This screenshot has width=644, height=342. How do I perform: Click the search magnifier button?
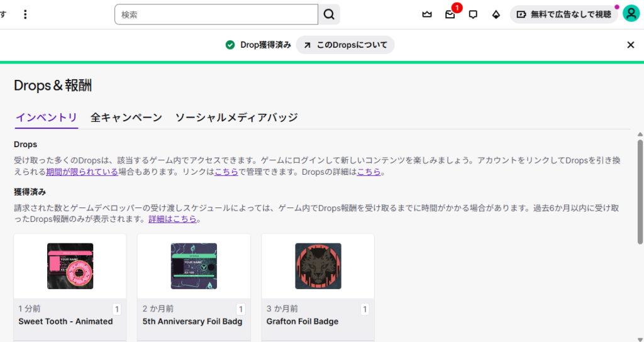[x=329, y=14]
